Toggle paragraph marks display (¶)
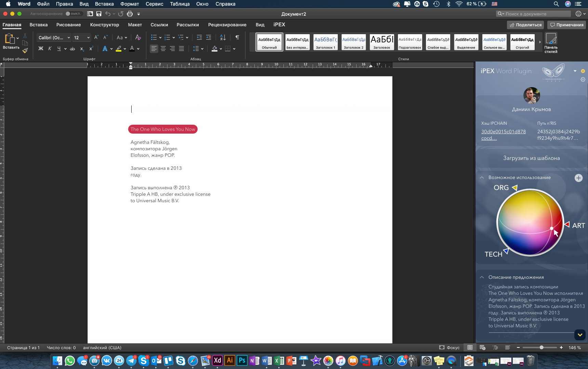This screenshot has width=588, height=369. point(237,37)
